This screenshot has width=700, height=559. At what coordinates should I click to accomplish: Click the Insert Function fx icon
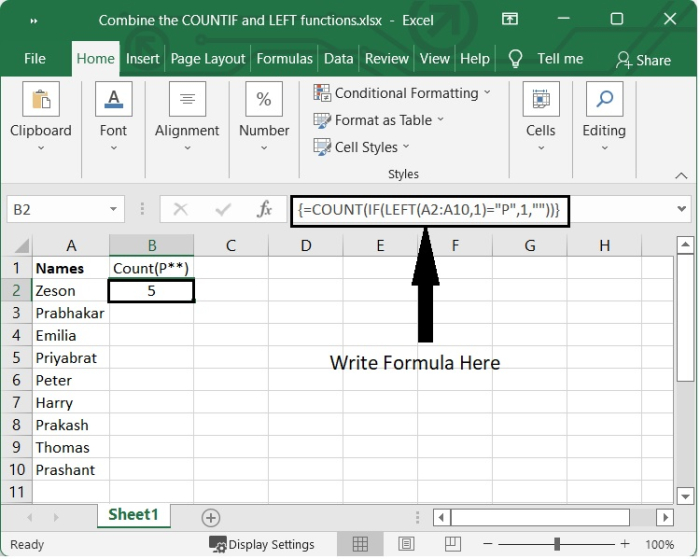click(264, 209)
